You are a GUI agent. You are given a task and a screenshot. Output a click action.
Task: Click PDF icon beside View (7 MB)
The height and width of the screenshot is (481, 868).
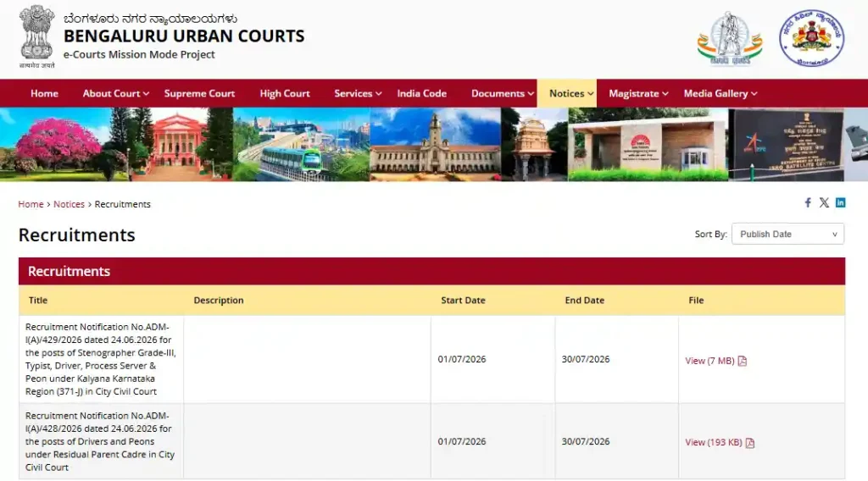[743, 361]
